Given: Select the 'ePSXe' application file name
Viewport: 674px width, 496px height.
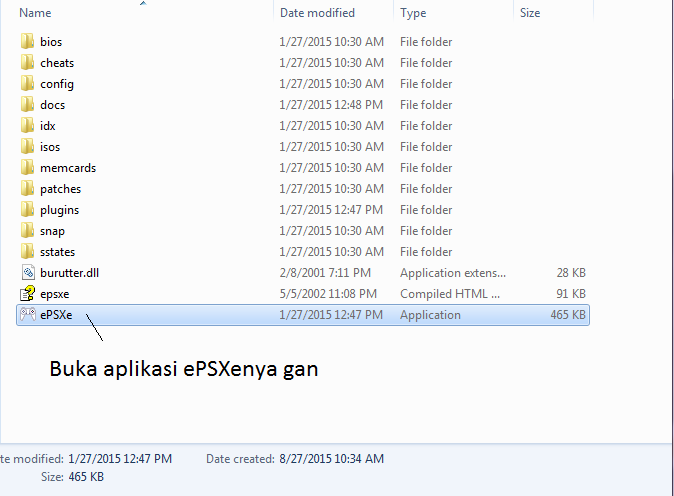Looking at the screenshot, I should click(56, 315).
